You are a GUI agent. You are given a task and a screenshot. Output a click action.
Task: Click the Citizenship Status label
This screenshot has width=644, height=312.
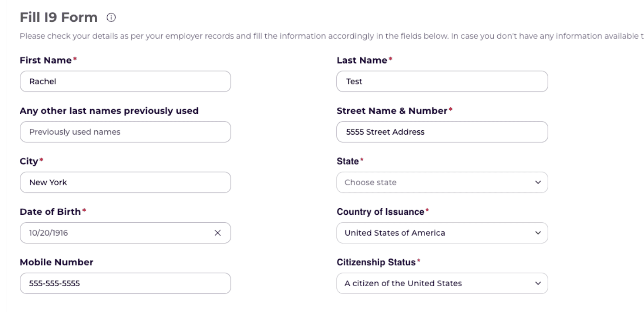[x=376, y=262]
